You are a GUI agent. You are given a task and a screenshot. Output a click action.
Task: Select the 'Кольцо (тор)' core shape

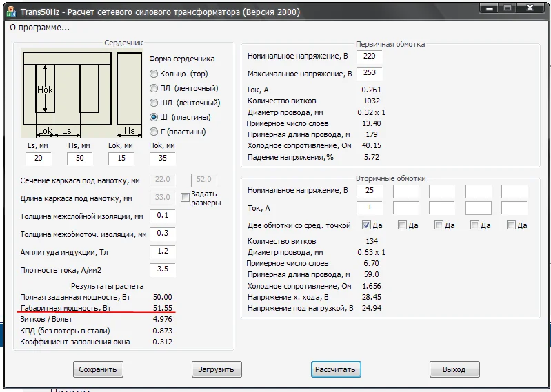point(179,74)
